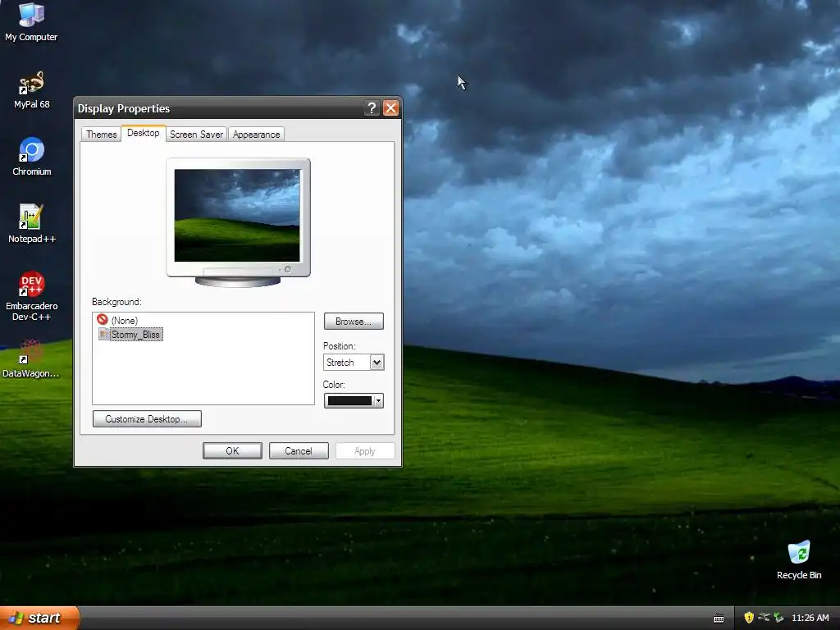840x630 pixels.
Task: Select the MyPal 68 browser shortcut
Action: [32, 89]
